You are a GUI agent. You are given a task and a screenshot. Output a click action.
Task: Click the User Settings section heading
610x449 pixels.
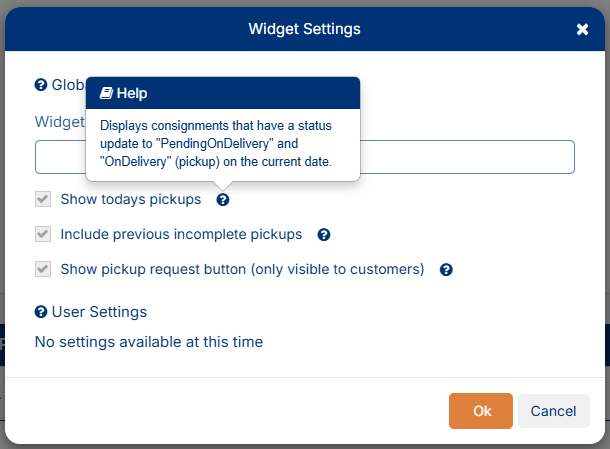99,312
